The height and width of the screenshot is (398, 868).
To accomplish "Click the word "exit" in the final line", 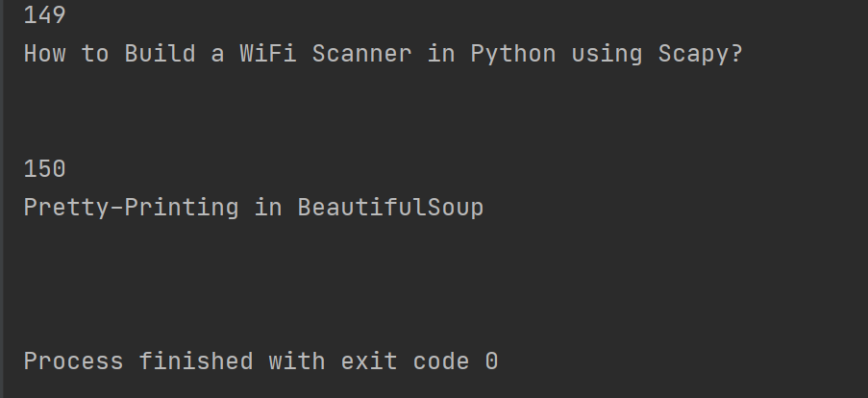I will (369, 361).
